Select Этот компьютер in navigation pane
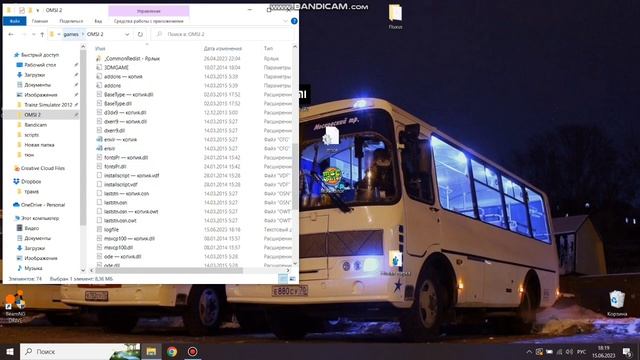This screenshot has height=360, width=640. click(40, 218)
